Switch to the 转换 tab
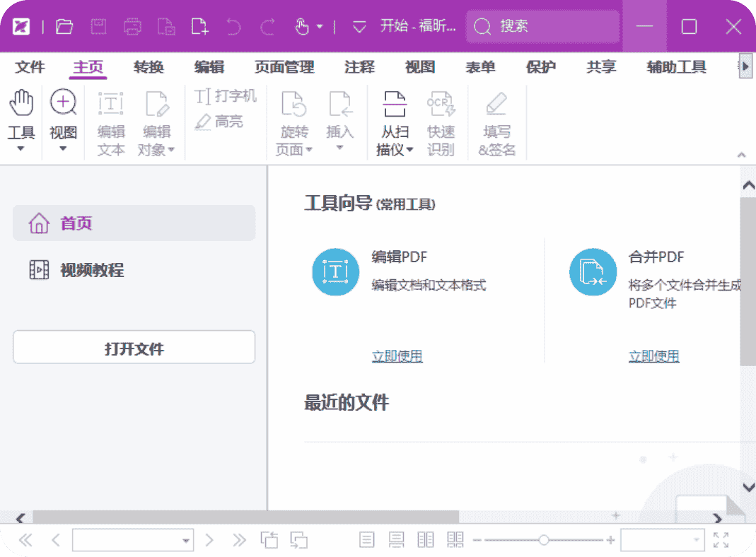 point(149,67)
